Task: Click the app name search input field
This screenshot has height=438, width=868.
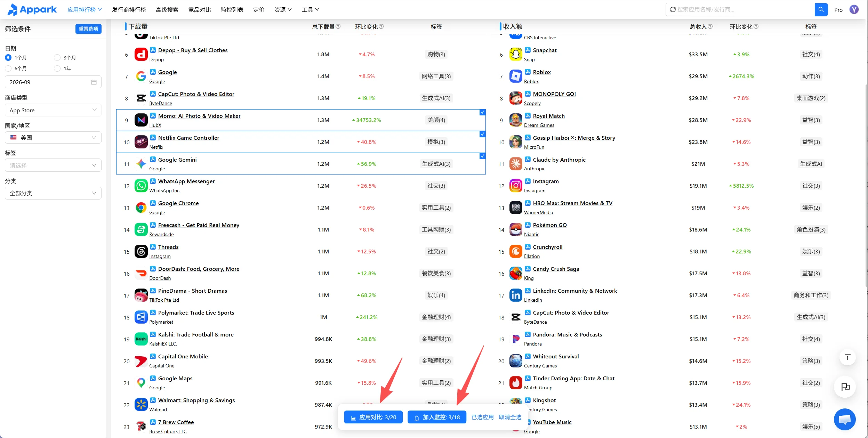Action: pos(741,9)
